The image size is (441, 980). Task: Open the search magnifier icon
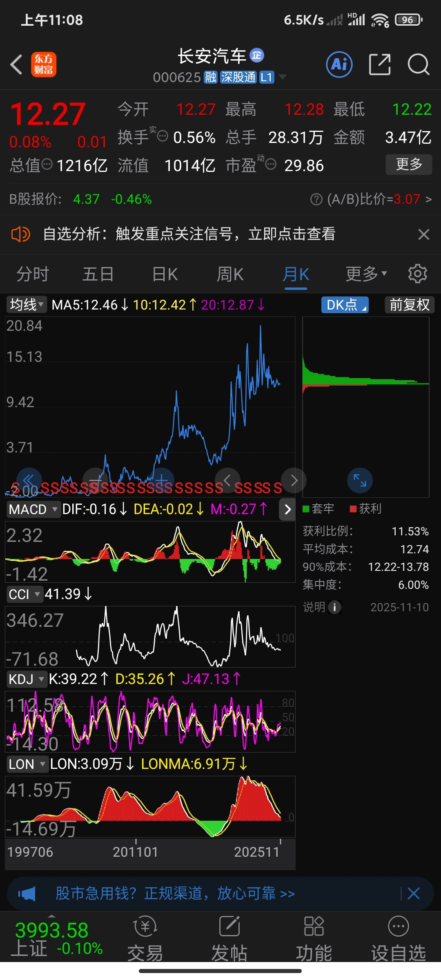419,64
